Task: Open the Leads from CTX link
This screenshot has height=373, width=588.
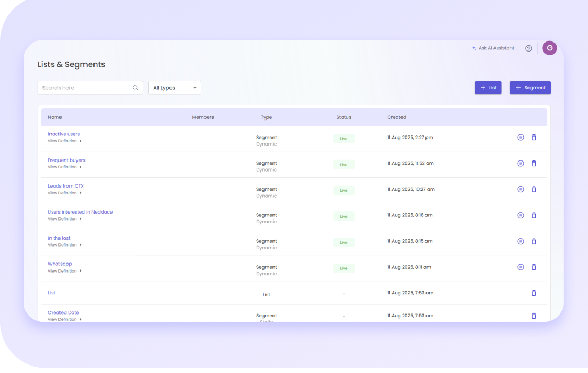Action: coord(66,186)
